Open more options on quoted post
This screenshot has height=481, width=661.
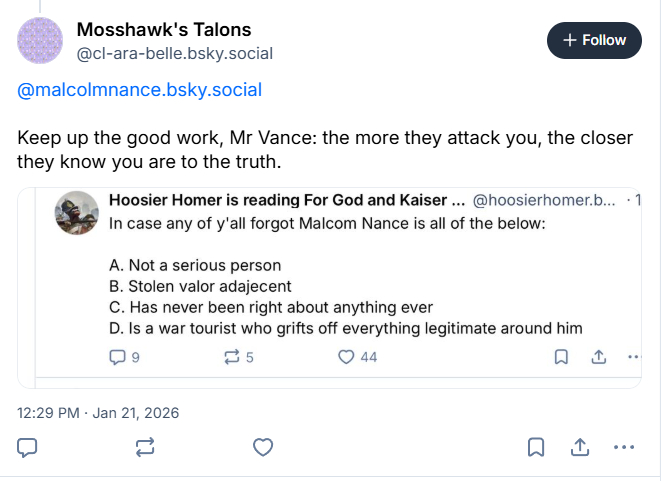[632, 356]
